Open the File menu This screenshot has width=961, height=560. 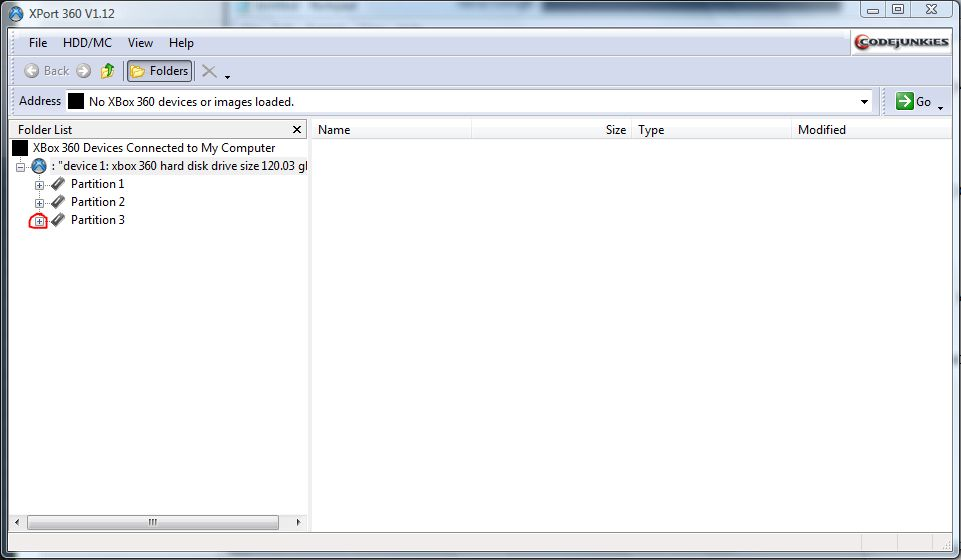point(38,43)
